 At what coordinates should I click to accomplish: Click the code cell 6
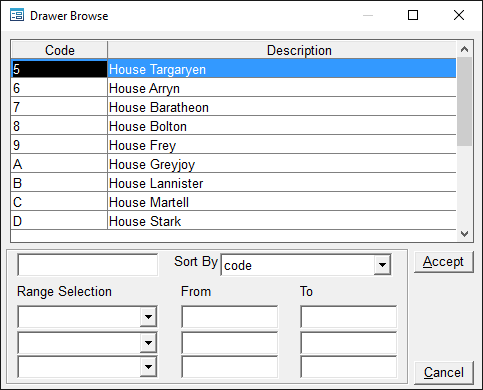(59, 88)
